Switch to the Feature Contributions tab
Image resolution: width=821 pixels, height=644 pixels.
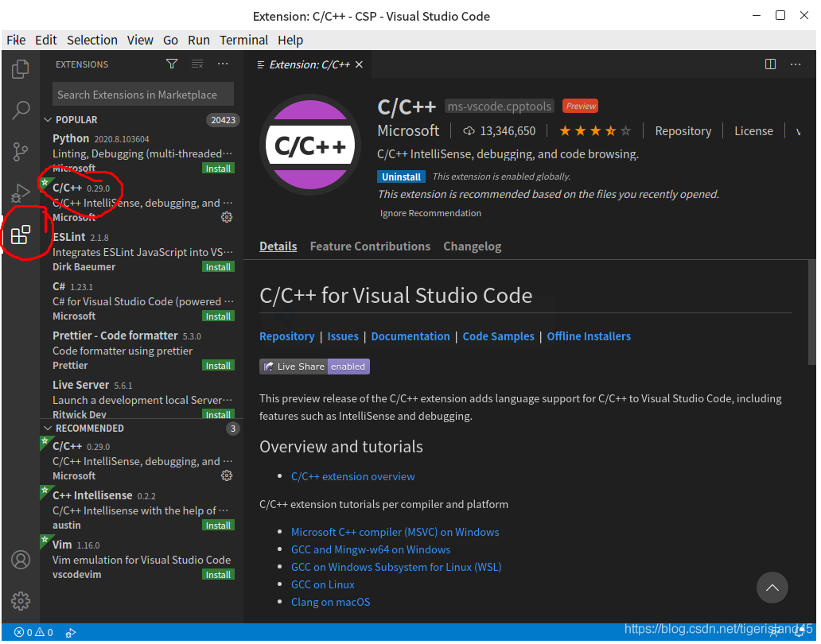(x=370, y=246)
